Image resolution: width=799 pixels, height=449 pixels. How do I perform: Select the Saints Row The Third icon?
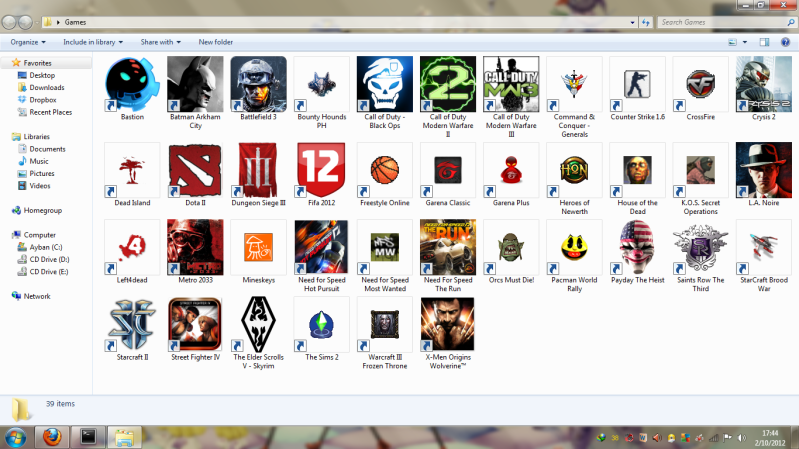701,248
